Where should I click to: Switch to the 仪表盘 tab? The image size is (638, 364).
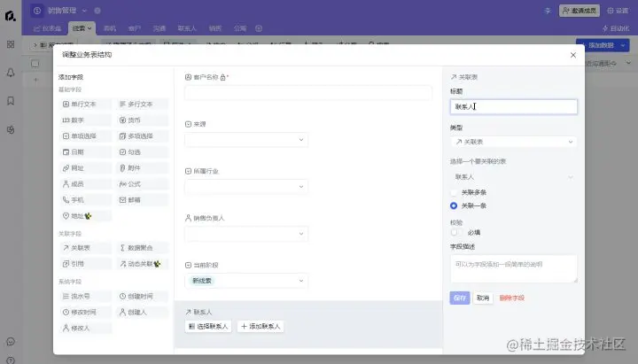click(48, 28)
